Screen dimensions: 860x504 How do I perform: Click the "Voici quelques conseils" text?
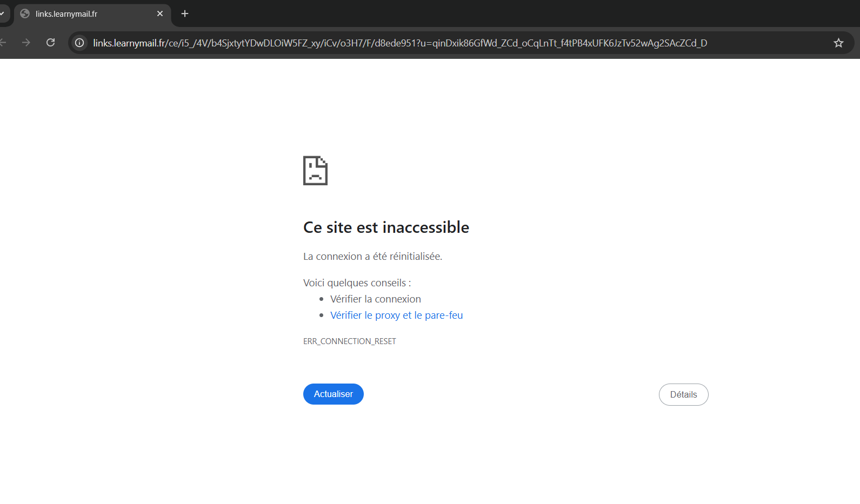pyautogui.click(x=357, y=283)
